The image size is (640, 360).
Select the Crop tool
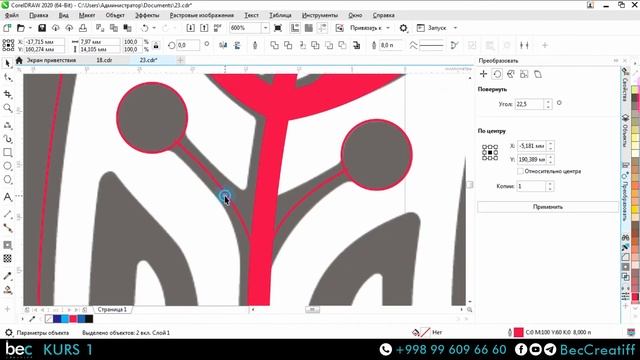pos(7,94)
